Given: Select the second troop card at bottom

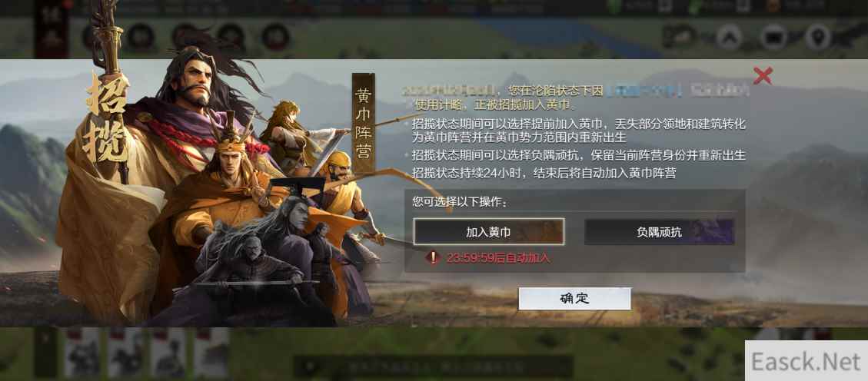Looking at the screenshot, I should coord(125,353).
